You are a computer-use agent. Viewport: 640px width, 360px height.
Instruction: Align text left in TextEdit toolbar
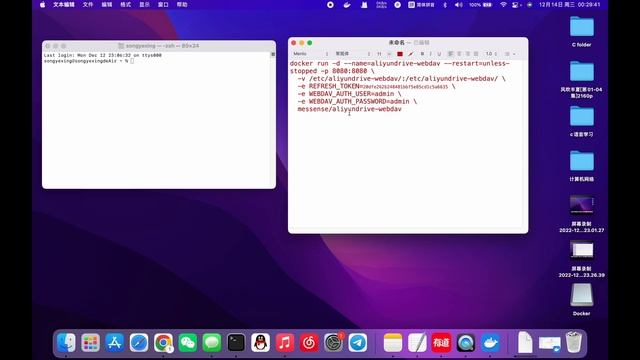pyautogui.click(x=451, y=54)
